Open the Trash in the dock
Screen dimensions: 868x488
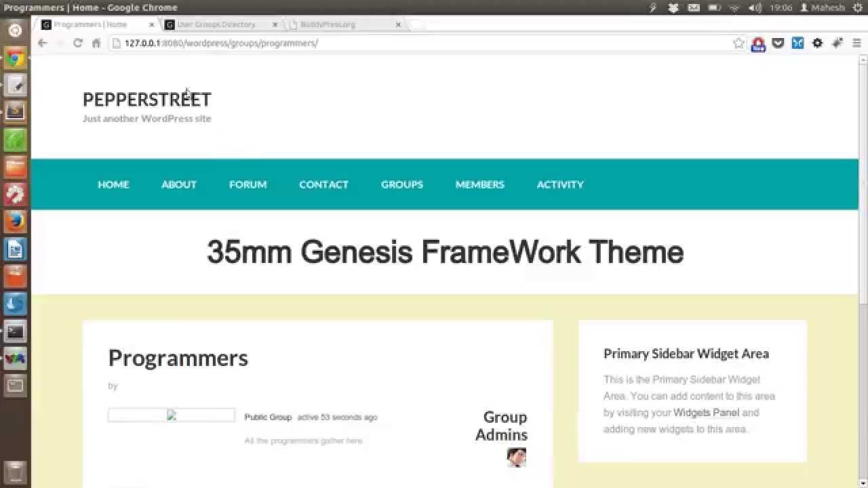point(15,472)
